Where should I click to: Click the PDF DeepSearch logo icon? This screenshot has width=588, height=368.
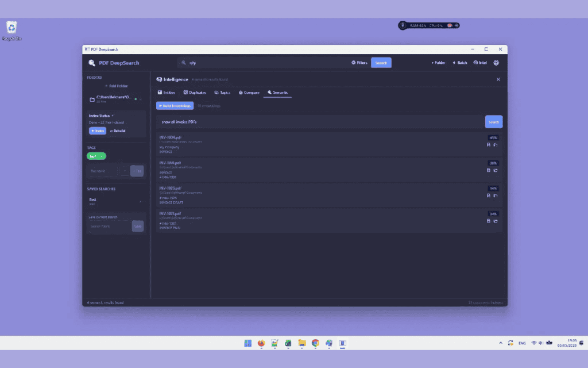pyautogui.click(x=91, y=63)
